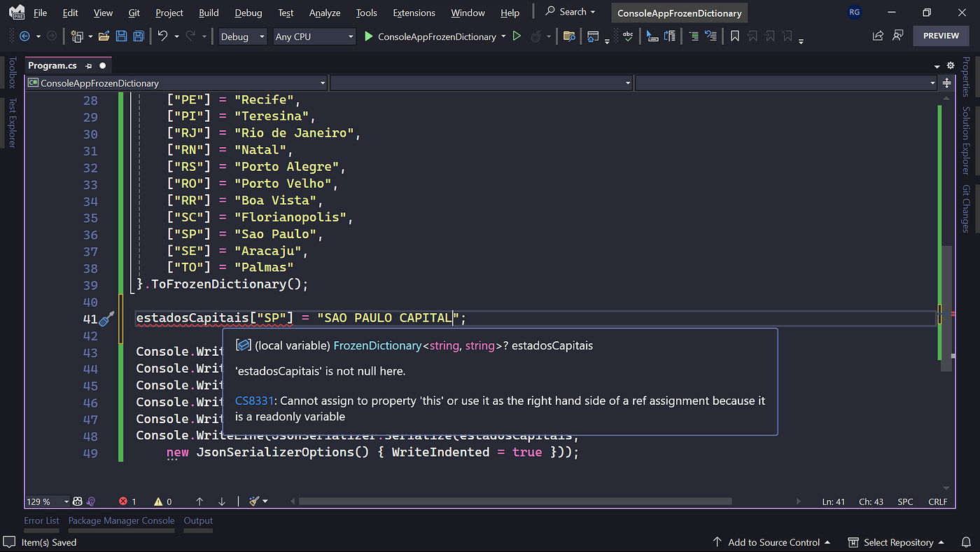This screenshot has width=980, height=552.
Task: Open the Send Feedback icon
Action: 897,36
